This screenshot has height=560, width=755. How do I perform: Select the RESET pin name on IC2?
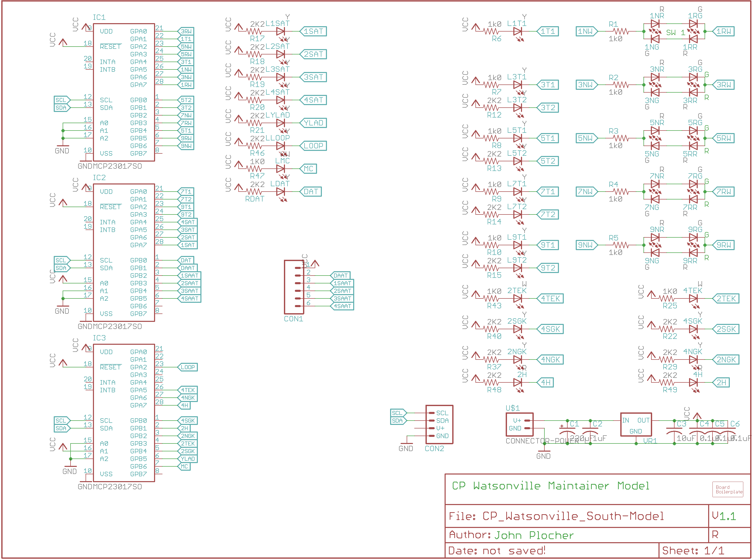pos(111,207)
